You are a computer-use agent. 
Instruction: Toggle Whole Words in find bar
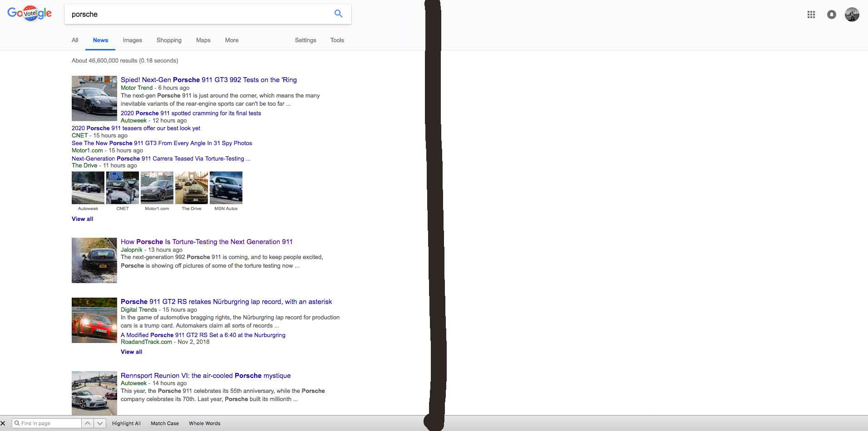(x=205, y=423)
